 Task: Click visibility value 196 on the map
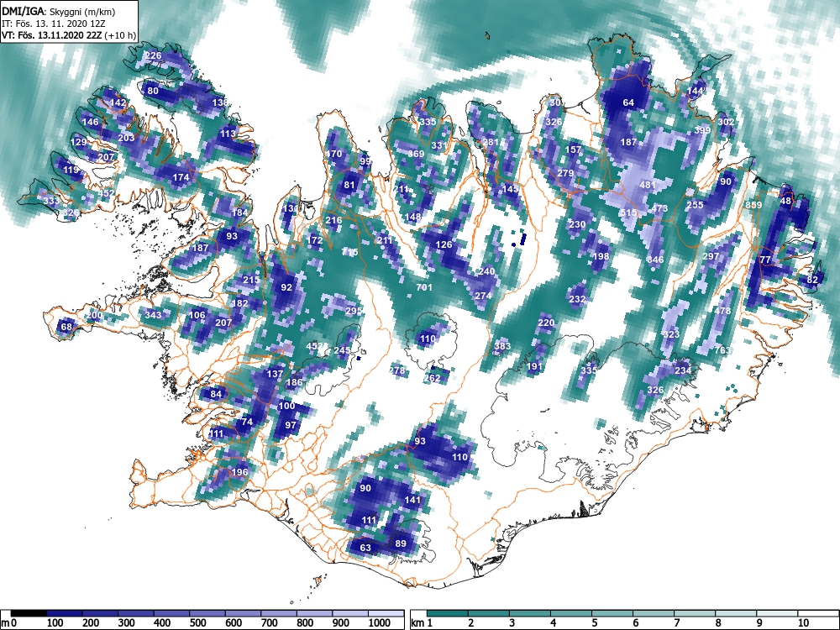point(239,472)
